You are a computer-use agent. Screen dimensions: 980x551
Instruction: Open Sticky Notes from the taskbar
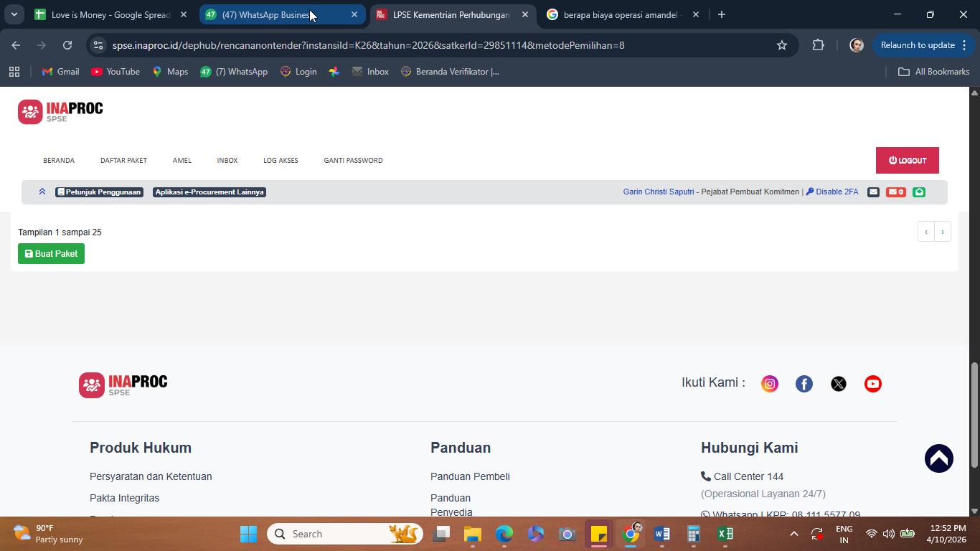[599, 534]
